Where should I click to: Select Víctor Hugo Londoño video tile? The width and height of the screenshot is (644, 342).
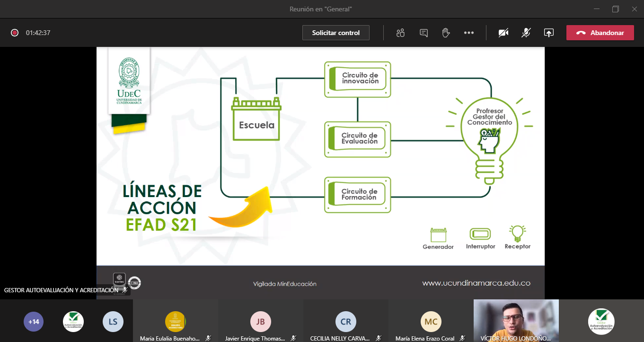click(x=516, y=321)
